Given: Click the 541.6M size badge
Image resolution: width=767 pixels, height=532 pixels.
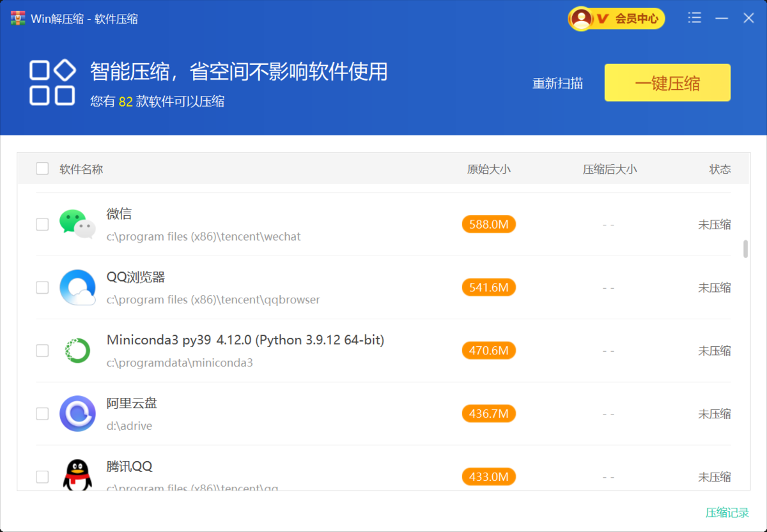Looking at the screenshot, I should pyautogui.click(x=489, y=287).
